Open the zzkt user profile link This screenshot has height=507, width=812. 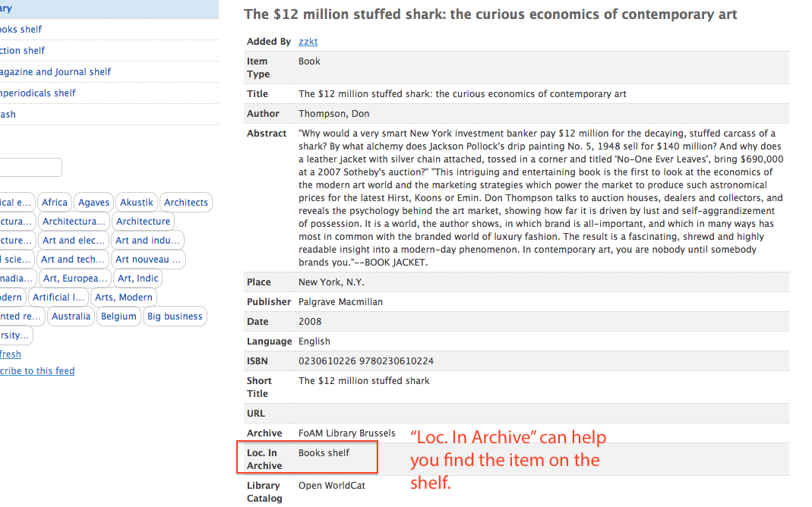pos(308,42)
